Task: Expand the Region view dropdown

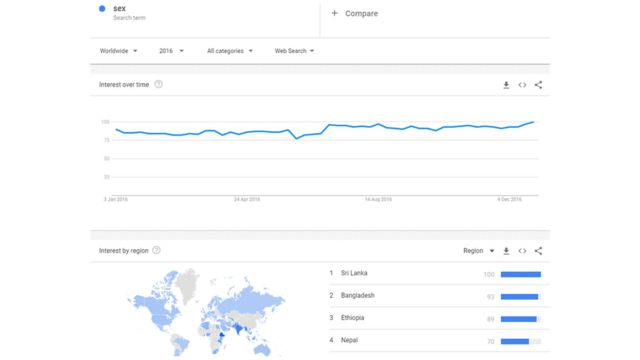Action: pyautogui.click(x=478, y=251)
